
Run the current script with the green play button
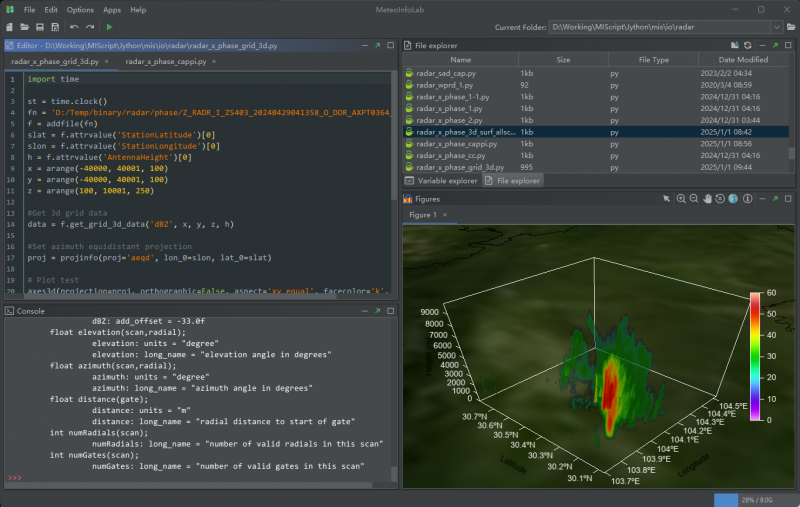pos(110,27)
